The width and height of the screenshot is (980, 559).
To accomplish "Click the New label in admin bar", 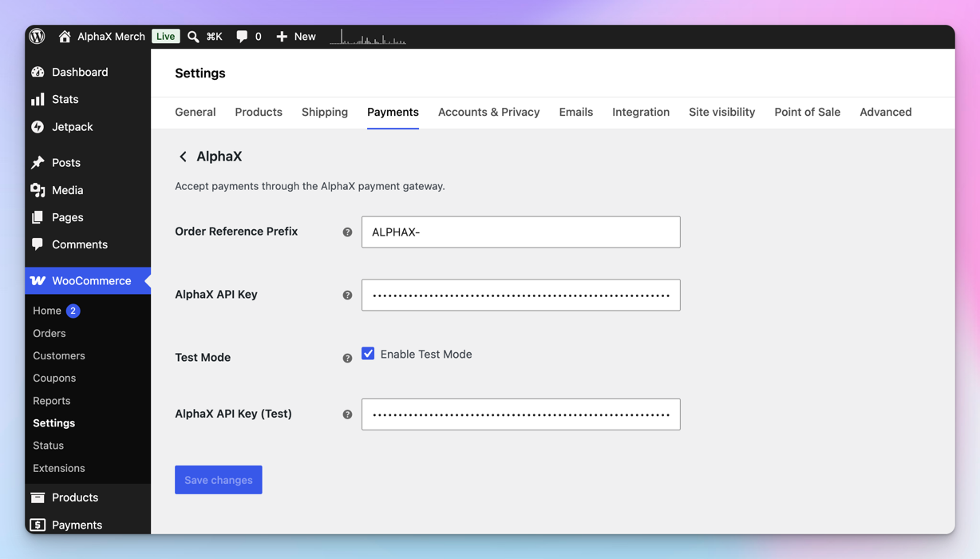I will click(305, 37).
